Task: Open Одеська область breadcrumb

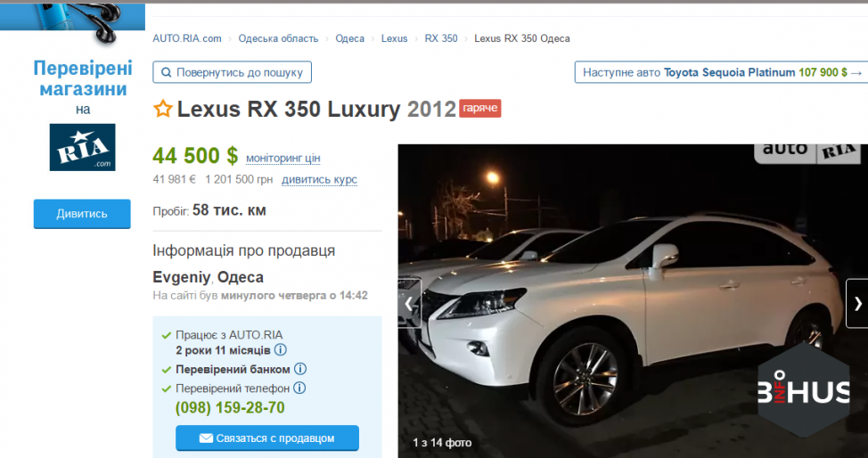Action: coord(278,38)
